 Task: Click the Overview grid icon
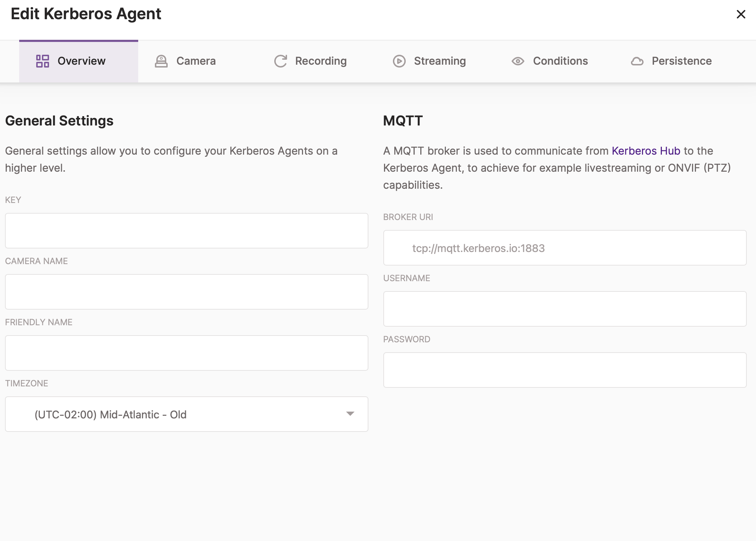[43, 61]
